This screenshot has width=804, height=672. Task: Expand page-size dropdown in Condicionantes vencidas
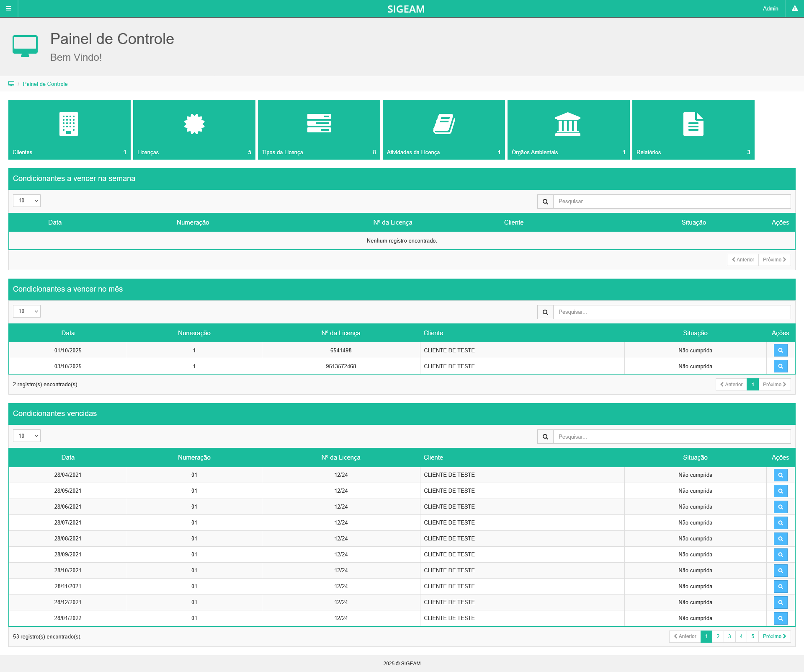[27, 436]
